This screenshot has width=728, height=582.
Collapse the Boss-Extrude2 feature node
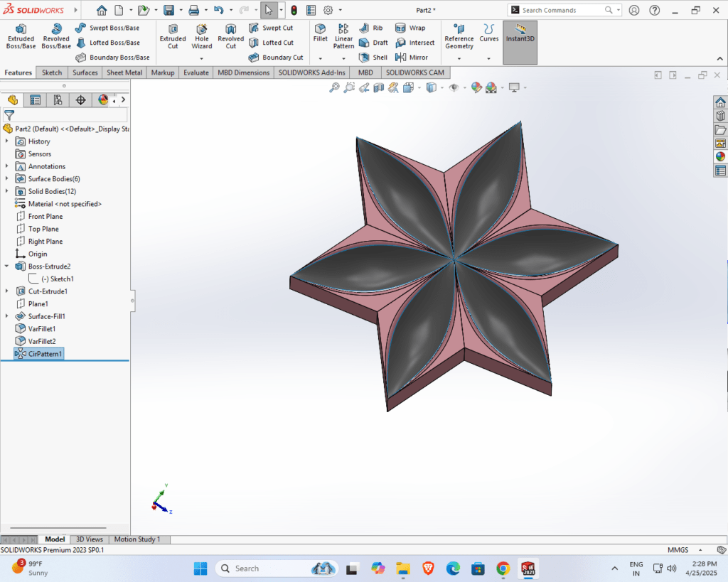[x=7, y=266]
